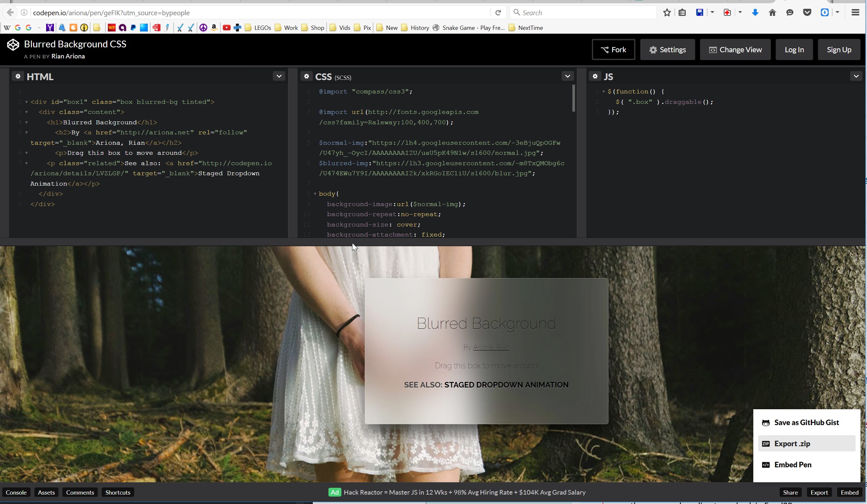Open CSS editor settings gear icon
Screen dimensions: 867x504
306,76
